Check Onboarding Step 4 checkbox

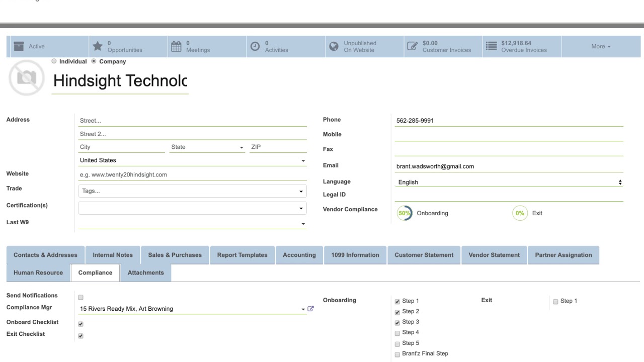click(397, 333)
